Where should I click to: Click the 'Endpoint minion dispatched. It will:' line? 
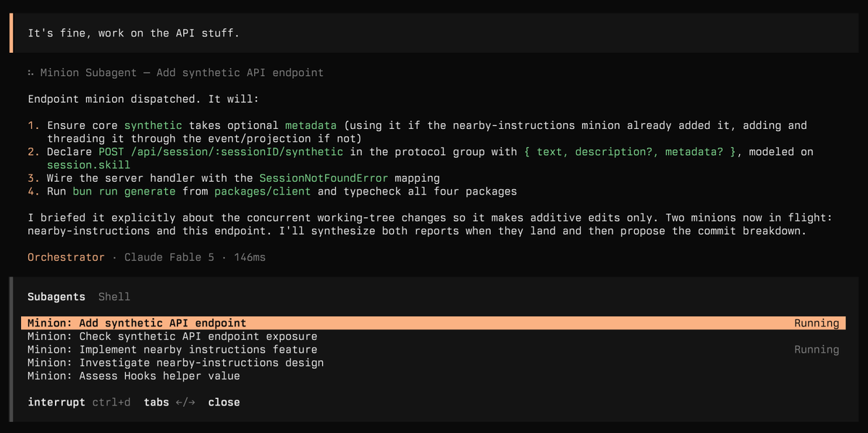143,100
